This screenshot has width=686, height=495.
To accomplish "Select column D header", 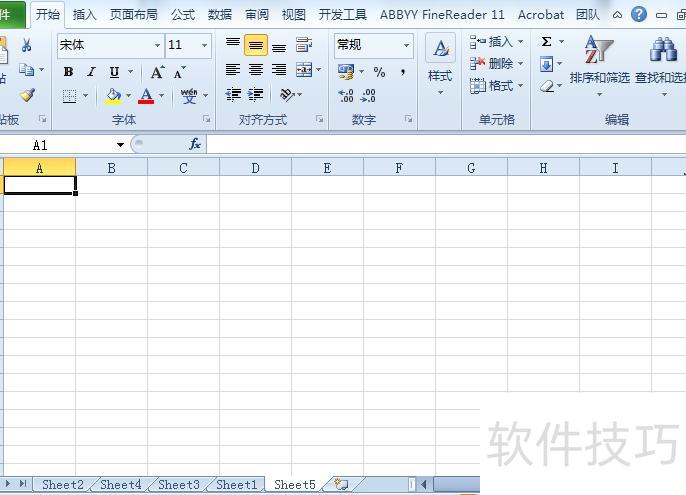I will [256, 168].
